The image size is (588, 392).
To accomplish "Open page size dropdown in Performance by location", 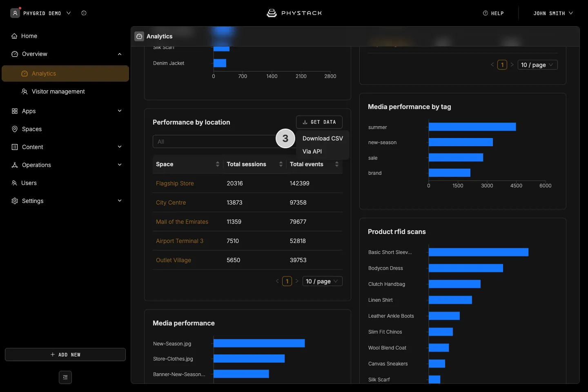I will (322, 281).
